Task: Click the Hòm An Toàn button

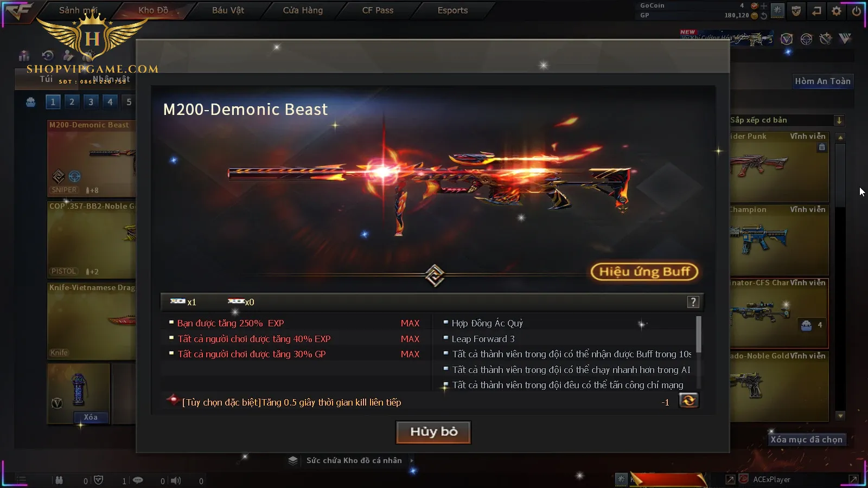Action: tap(822, 81)
